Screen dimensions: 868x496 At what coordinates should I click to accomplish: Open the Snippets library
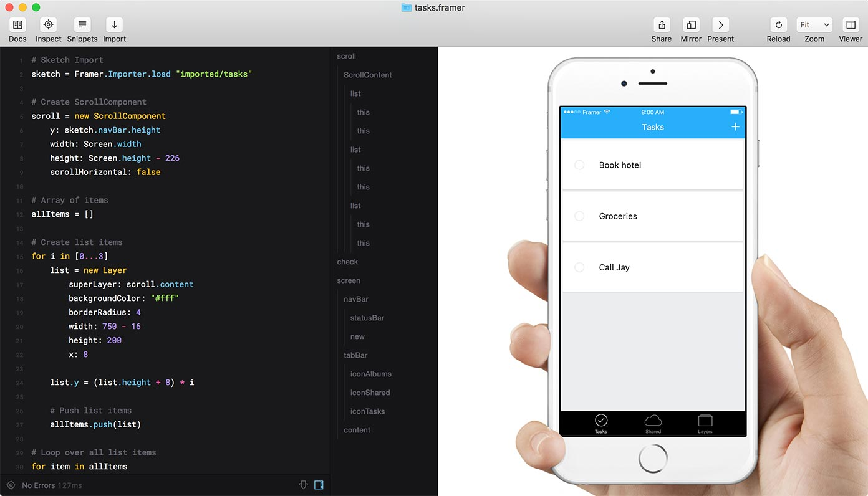coord(82,28)
